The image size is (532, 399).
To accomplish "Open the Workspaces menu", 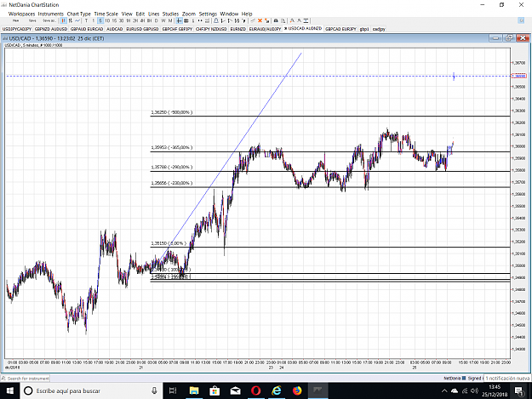I will coord(22,14).
